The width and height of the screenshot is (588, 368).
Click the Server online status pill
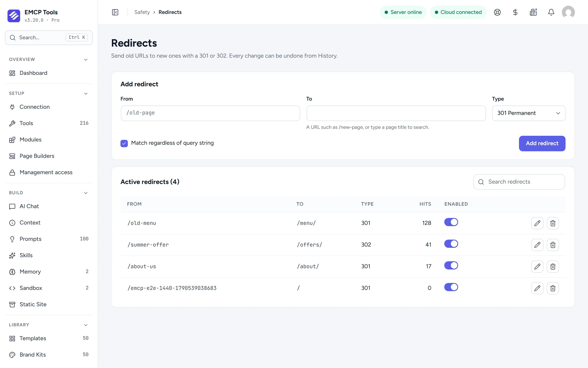[x=403, y=12]
